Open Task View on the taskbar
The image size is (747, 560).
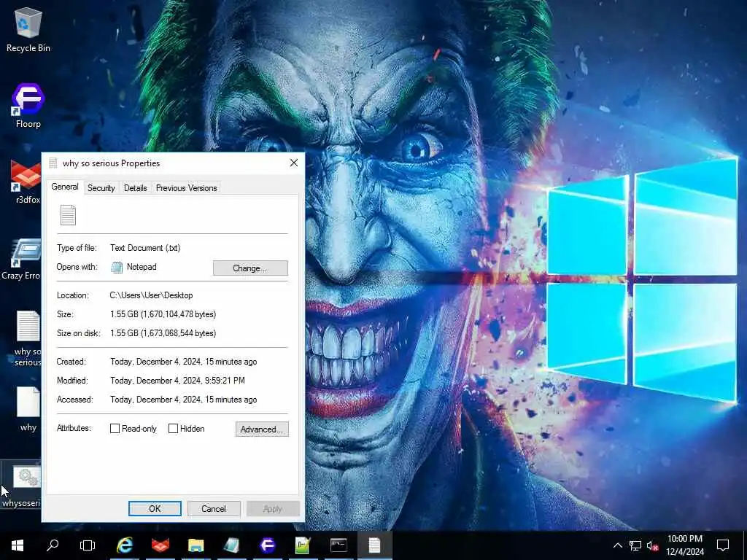[x=88, y=545]
